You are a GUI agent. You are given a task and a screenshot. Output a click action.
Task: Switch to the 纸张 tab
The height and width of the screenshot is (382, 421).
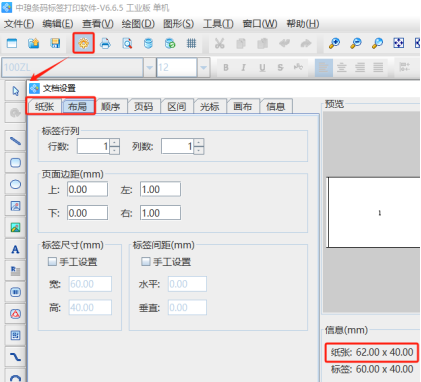tap(44, 107)
